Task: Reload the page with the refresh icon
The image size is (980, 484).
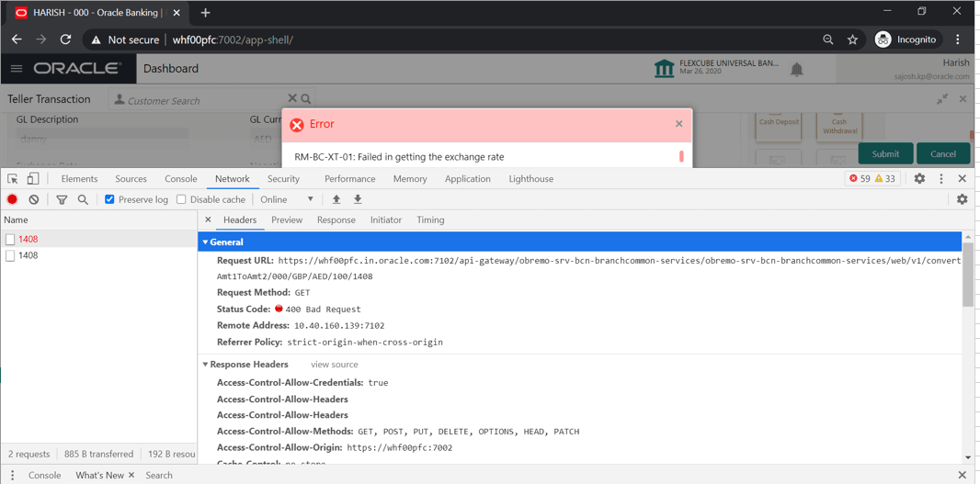Action: pyautogui.click(x=65, y=39)
